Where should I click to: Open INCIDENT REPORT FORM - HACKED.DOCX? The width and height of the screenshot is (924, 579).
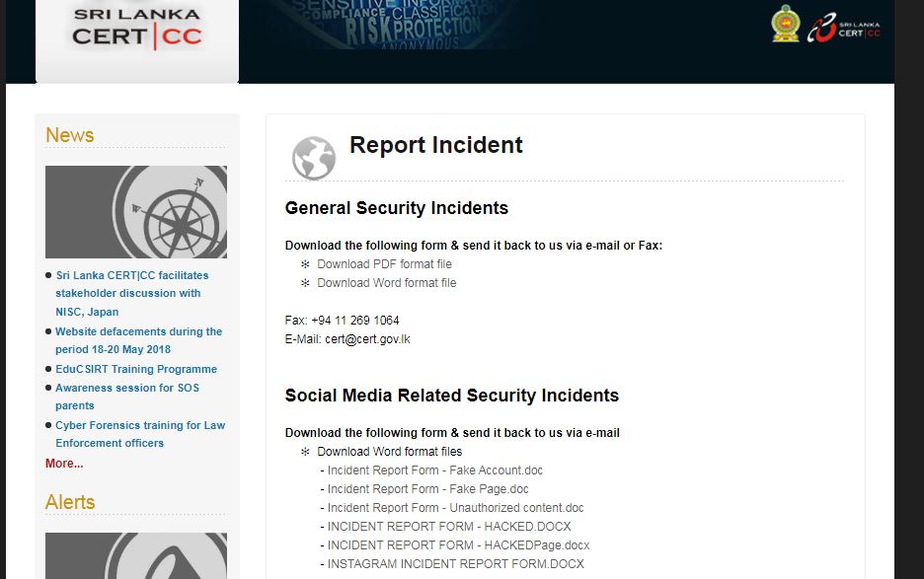pos(449,527)
